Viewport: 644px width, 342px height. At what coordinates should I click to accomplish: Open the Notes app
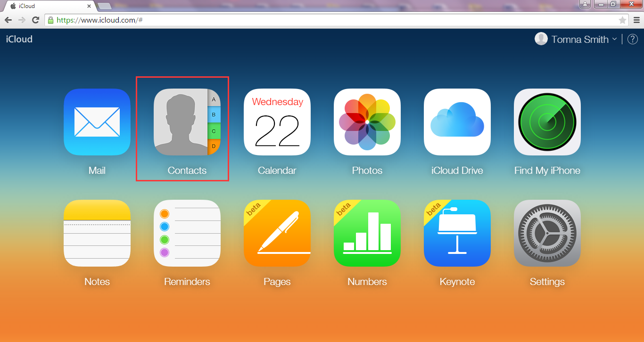pyautogui.click(x=97, y=233)
